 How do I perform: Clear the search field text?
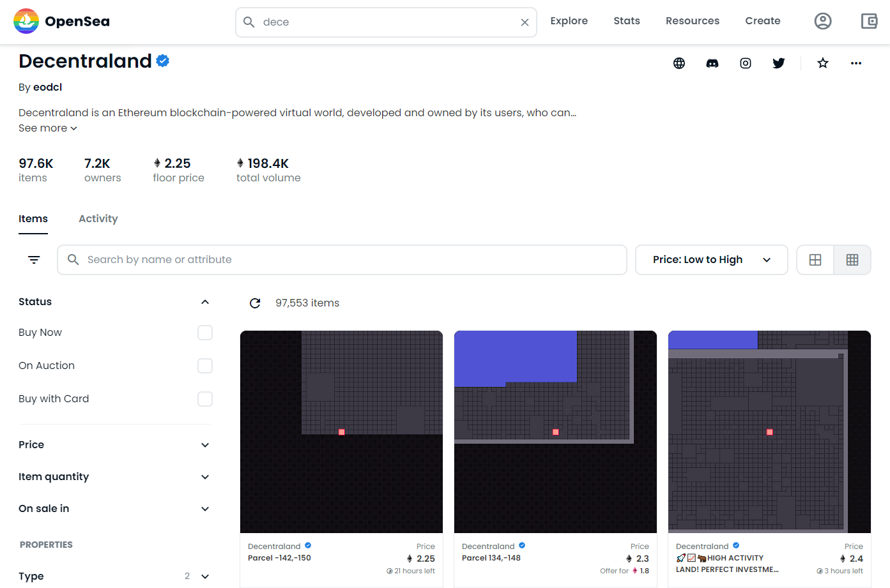[525, 22]
